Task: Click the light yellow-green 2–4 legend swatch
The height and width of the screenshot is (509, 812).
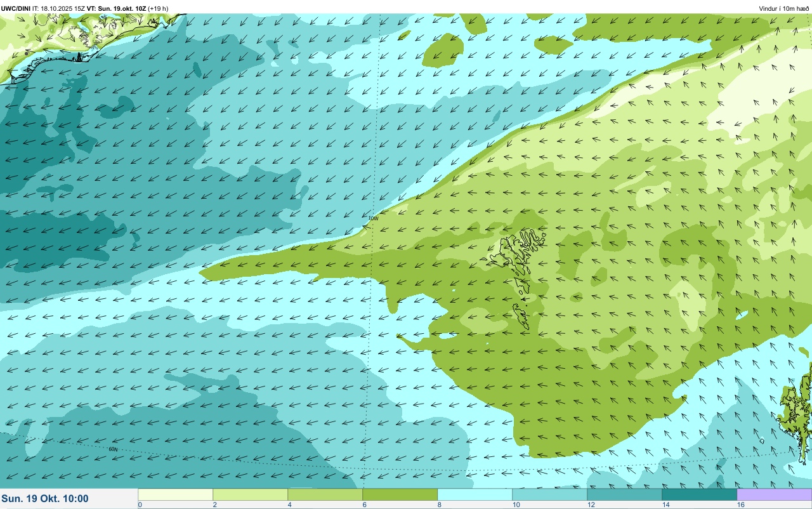Action: [251, 494]
